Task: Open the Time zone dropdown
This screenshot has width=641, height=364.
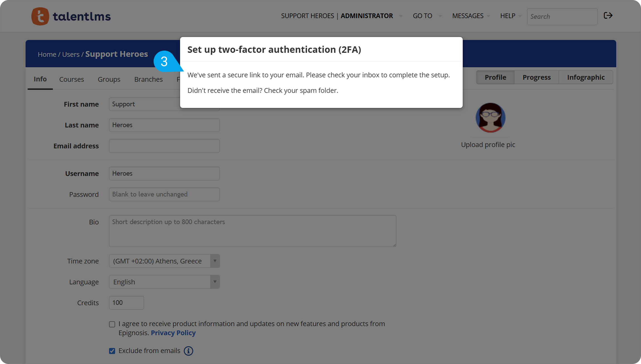Action: click(215, 261)
